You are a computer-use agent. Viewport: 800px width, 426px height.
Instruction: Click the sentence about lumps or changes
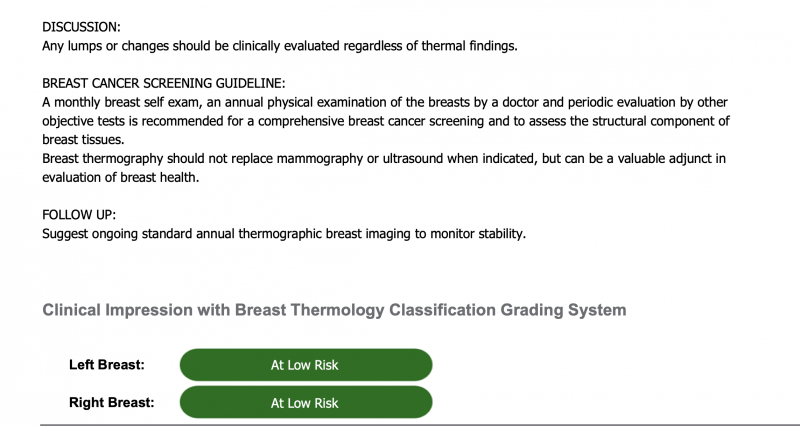279,46
